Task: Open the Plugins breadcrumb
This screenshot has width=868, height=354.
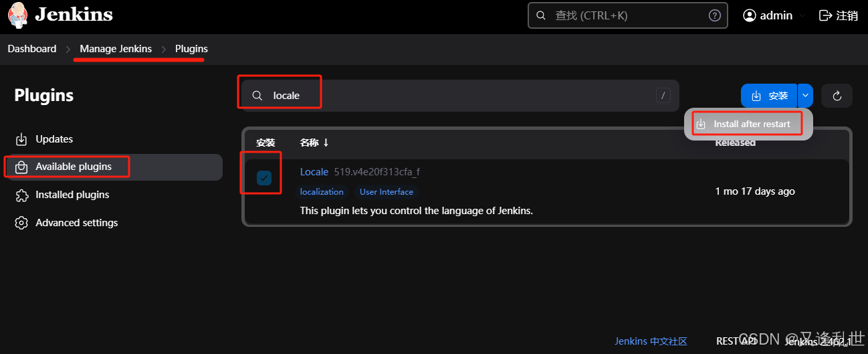Action: [191, 49]
